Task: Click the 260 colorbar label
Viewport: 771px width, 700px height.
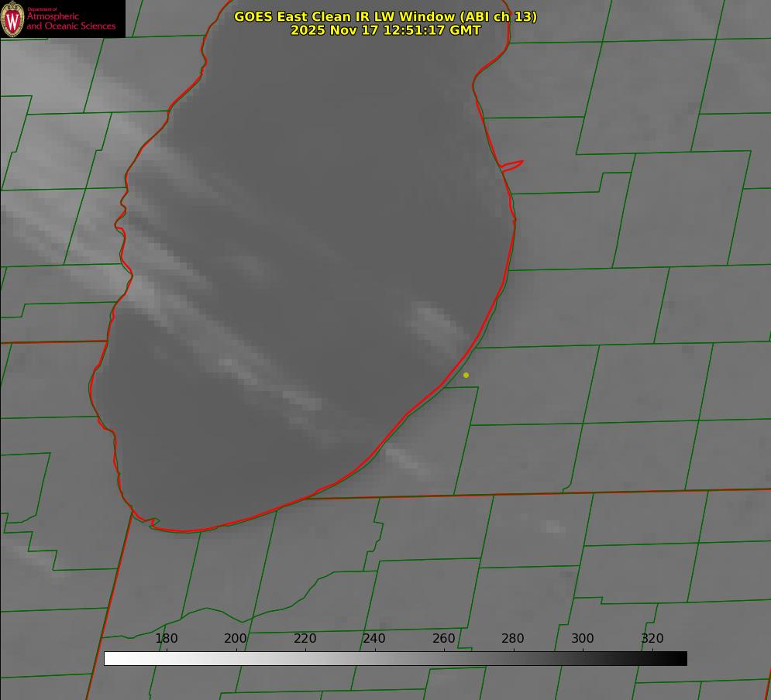Action: coord(443,638)
